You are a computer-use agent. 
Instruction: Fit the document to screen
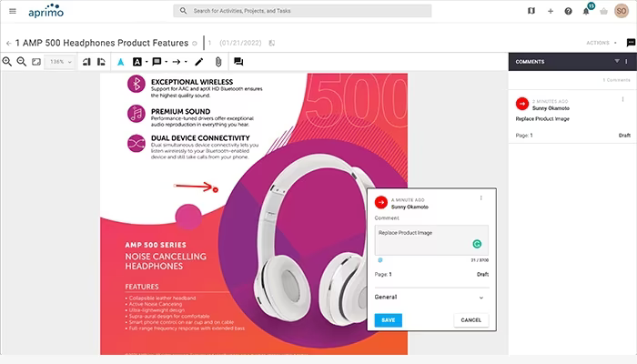36,62
